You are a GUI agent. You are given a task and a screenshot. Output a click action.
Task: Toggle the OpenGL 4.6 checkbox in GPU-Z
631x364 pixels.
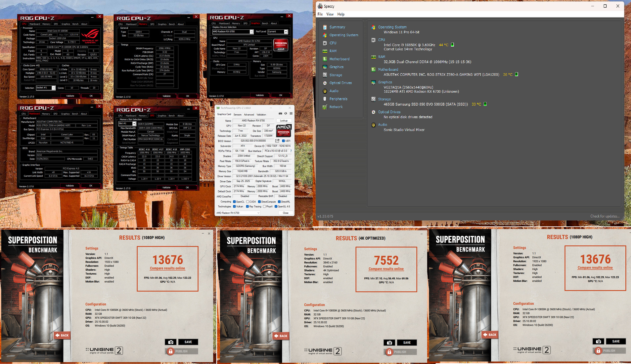tap(276, 206)
